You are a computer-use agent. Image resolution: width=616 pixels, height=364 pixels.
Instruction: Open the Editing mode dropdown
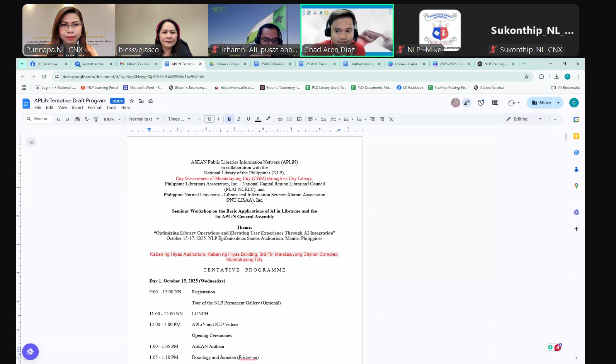coord(524,119)
